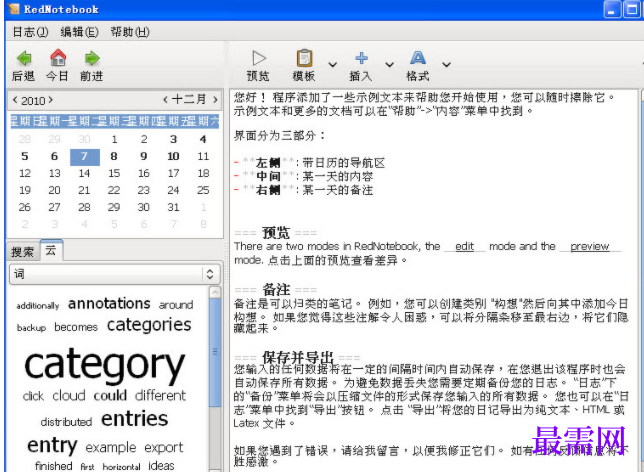Image resolution: width=644 pixels, height=472 pixels.
Task: Select December 3 in the calendar
Action: click(173, 140)
